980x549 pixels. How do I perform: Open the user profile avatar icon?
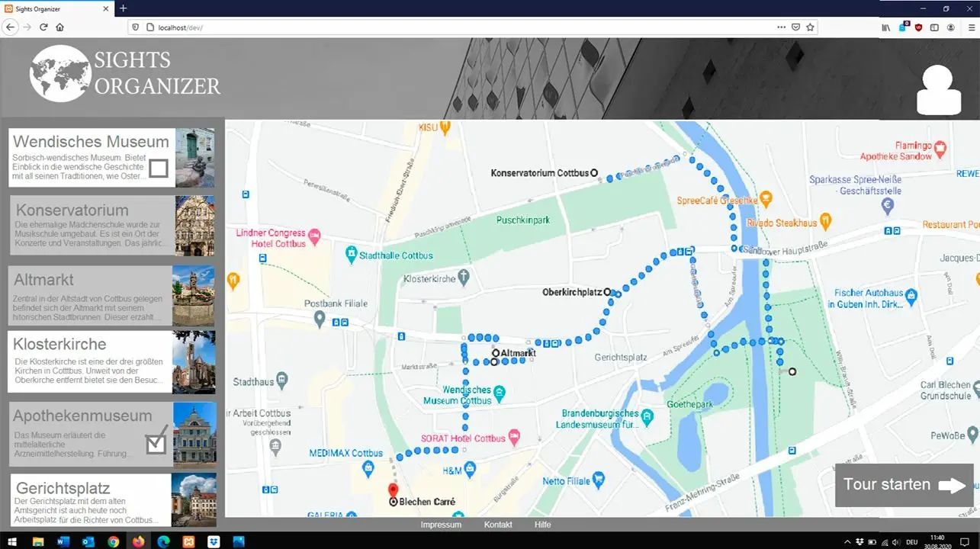(x=938, y=90)
